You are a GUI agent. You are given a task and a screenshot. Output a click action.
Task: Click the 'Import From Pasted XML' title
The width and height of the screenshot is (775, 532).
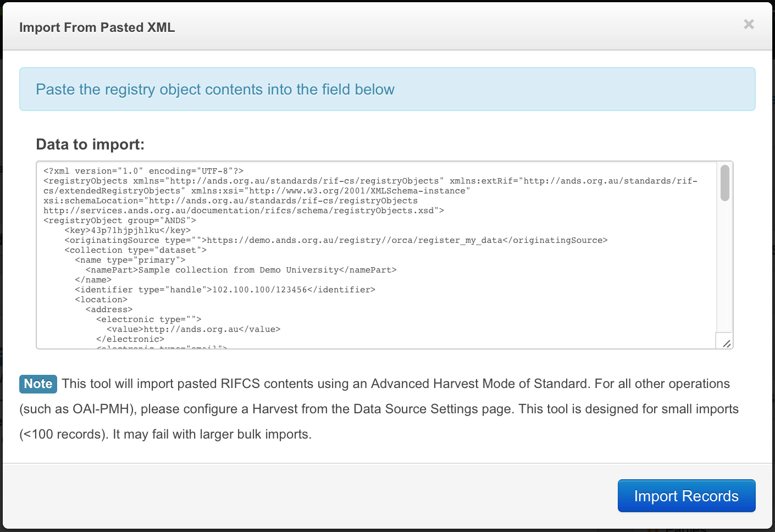click(97, 27)
